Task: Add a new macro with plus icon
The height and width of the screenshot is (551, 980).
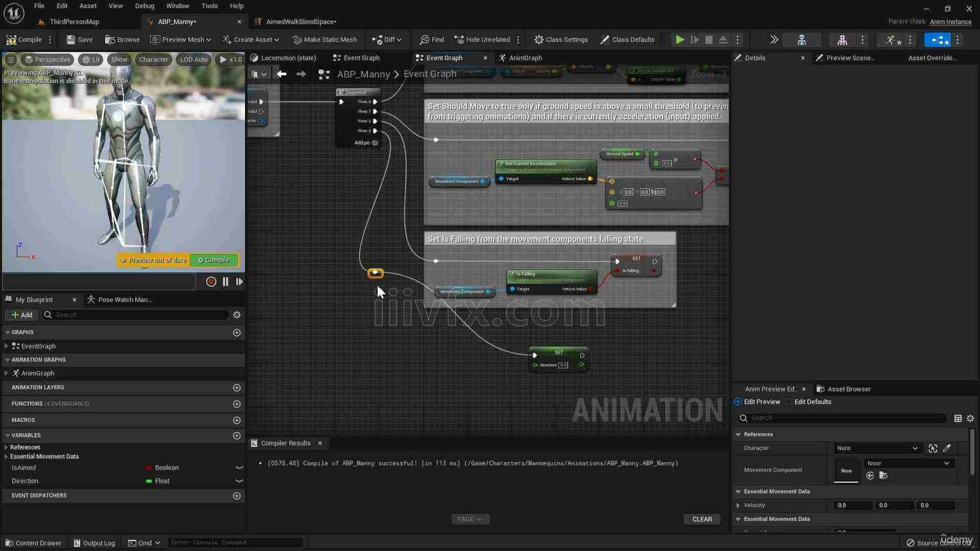Action: tap(237, 421)
